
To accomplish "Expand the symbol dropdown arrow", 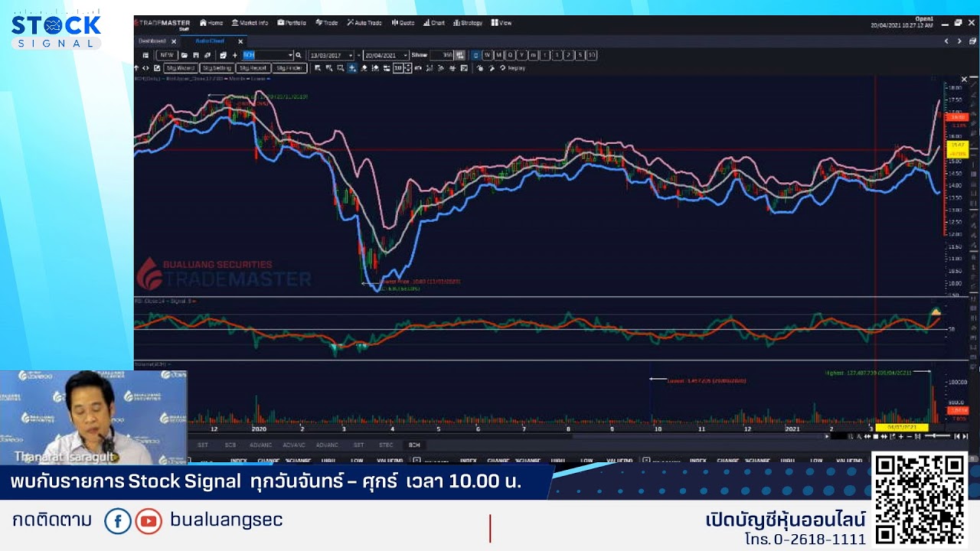I will (291, 55).
